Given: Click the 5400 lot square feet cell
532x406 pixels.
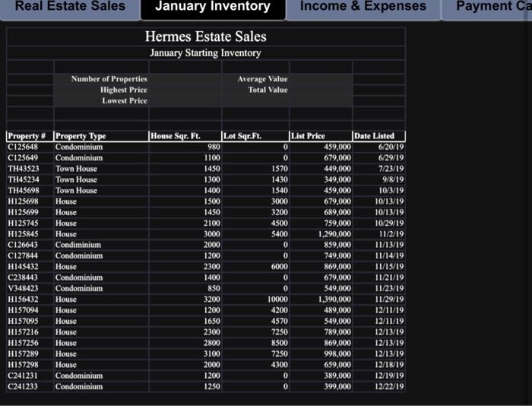Looking at the screenshot, I should click(255, 234).
